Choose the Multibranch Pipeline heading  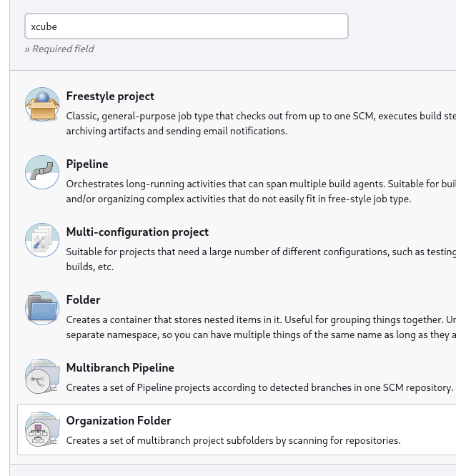(120, 368)
